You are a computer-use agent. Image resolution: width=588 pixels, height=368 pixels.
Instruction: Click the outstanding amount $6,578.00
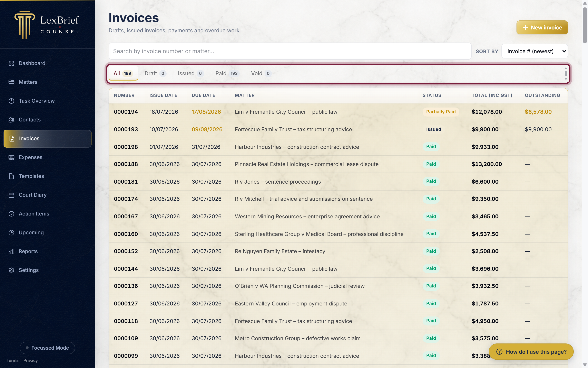tap(538, 112)
